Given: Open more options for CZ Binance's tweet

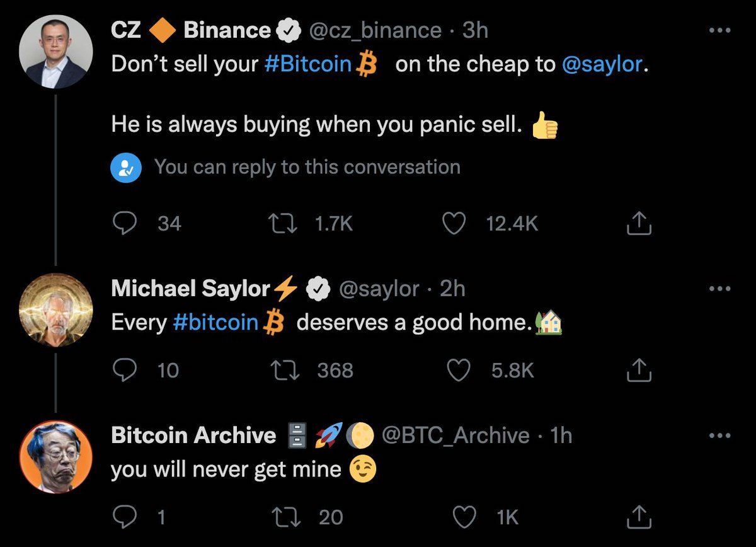Looking at the screenshot, I should pyautogui.click(x=718, y=30).
